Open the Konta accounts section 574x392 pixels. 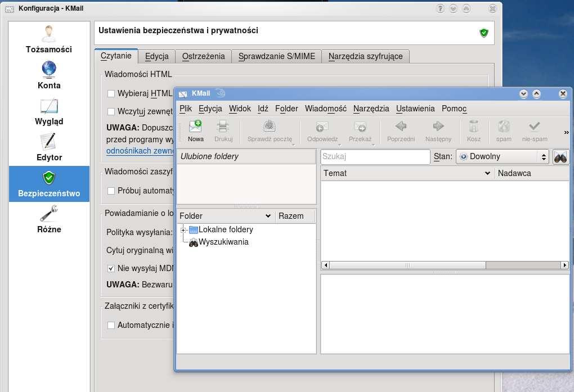49,75
